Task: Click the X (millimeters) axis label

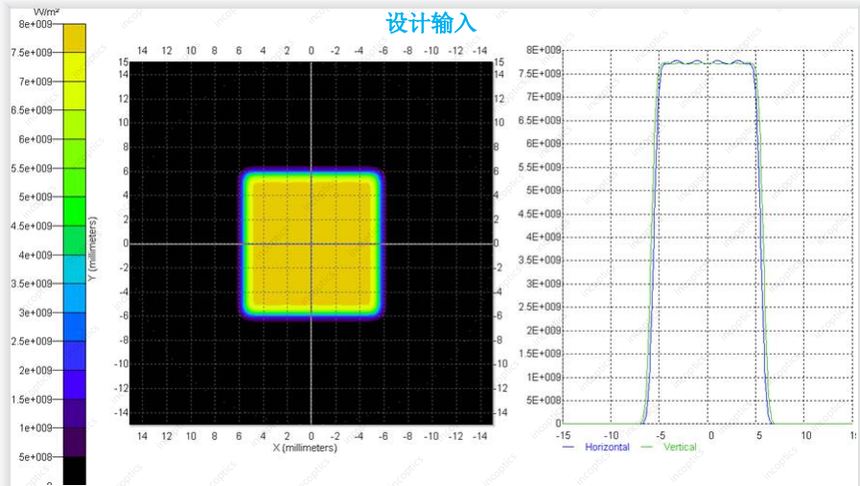Action: [x=305, y=448]
